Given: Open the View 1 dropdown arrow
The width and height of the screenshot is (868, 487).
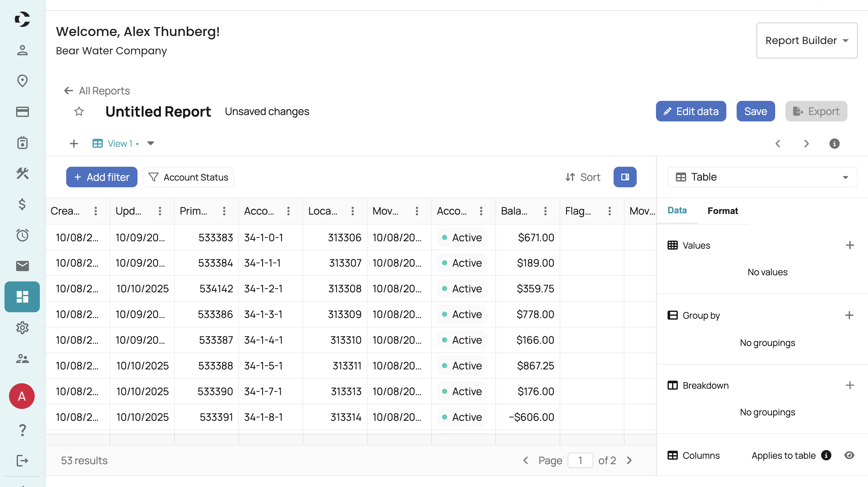Looking at the screenshot, I should tap(151, 144).
